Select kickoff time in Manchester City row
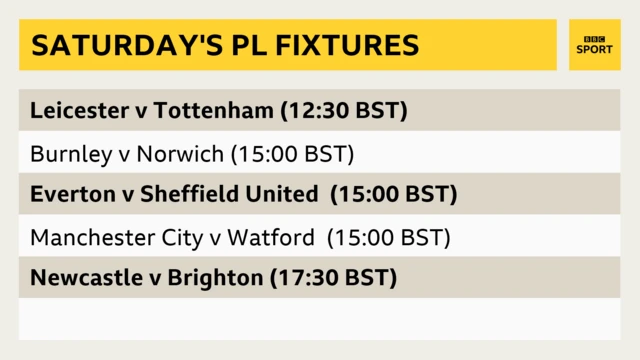The image size is (640, 360). click(x=389, y=238)
